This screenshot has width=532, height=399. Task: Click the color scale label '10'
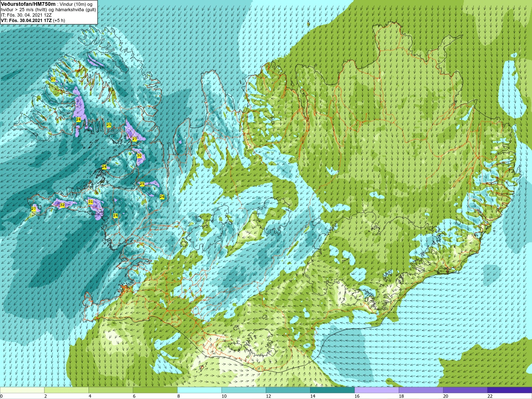tap(224, 396)
